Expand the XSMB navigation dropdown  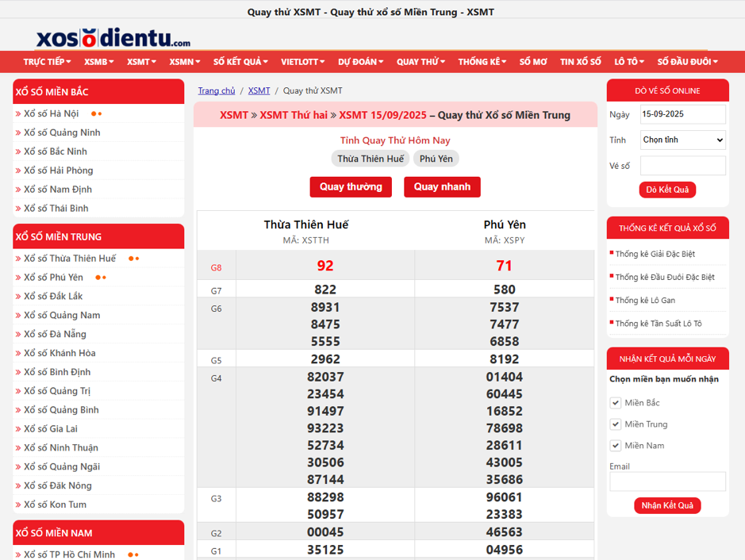(x=94, y=61)
